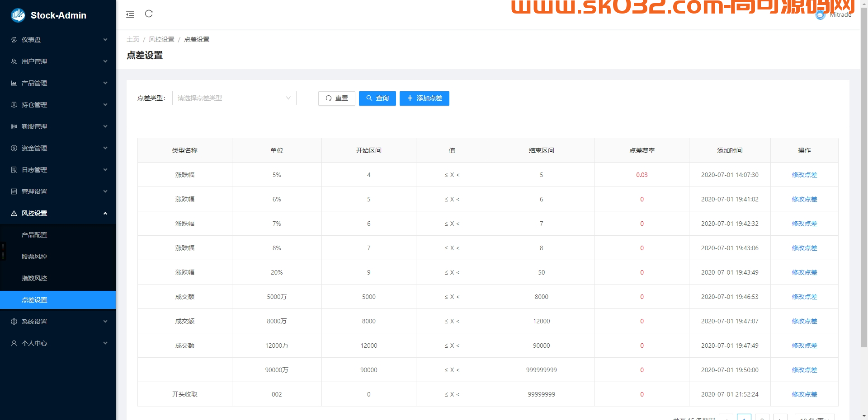Image resolution: width=868 pixels, height=420 pixels.
Task: Click 修改点差 for the 90000万 row
Action: click(x=804, y=370)
